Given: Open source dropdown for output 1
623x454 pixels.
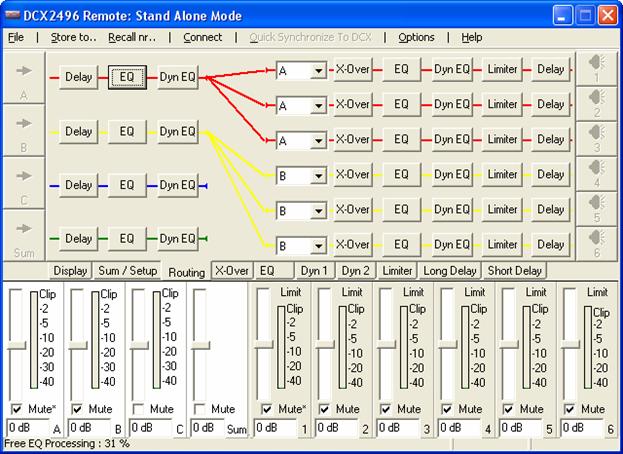Looking at the screenshot, I should [318, 70].
